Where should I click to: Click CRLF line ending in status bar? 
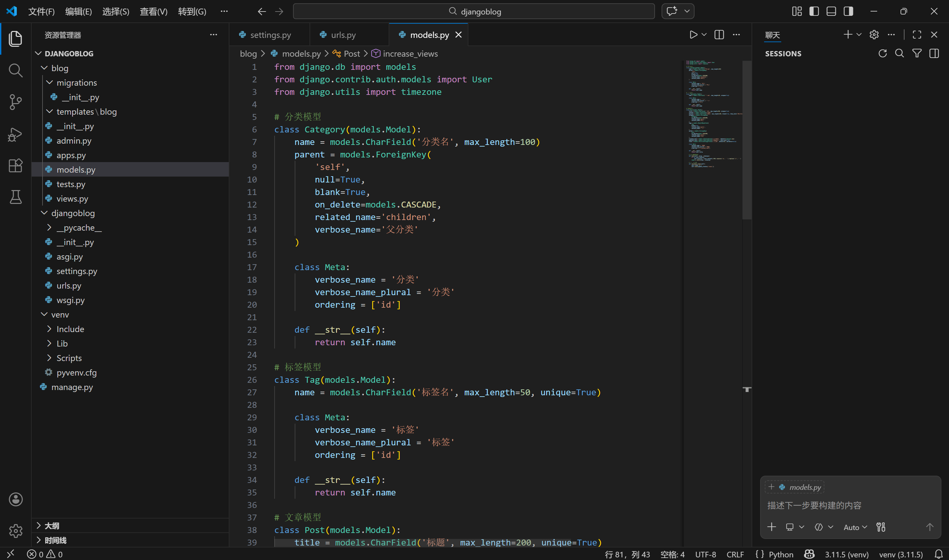point(735,554)
